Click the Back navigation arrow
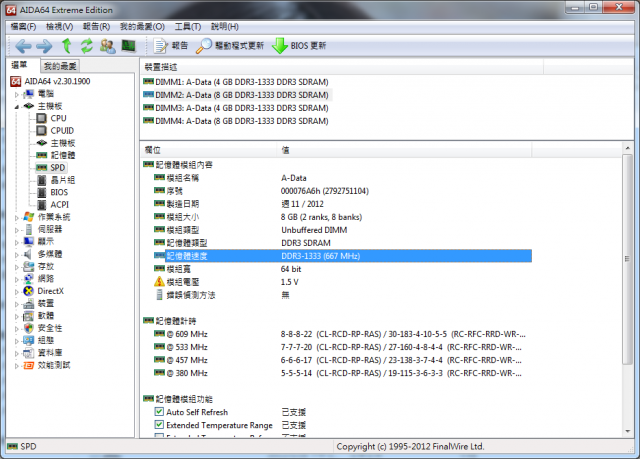Image resolution: width=640 pixels, height=459 pixels. [23, 46]
